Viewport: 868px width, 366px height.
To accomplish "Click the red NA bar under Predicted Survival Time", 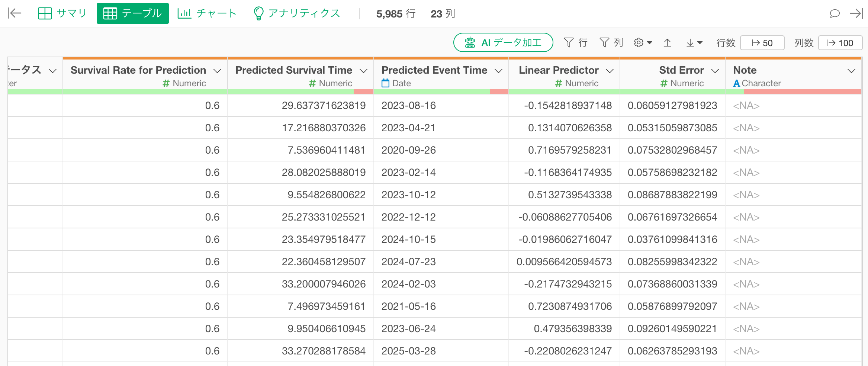I will (x=363, y=91).
